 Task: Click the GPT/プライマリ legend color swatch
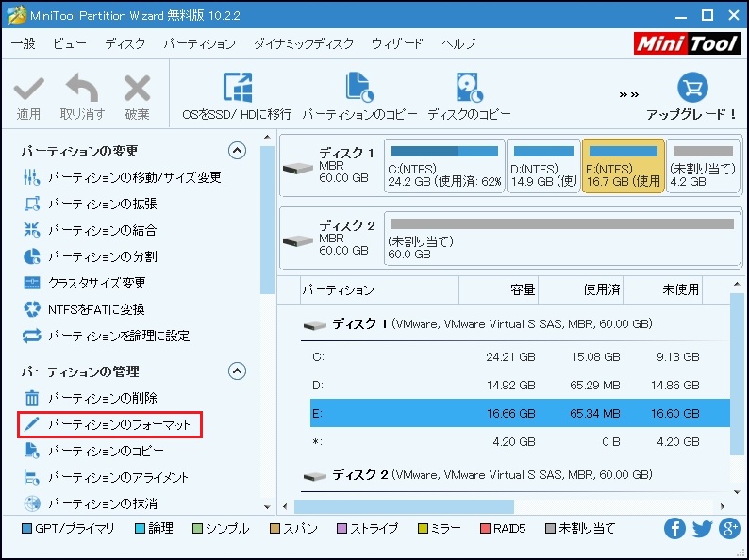[27, 529]
